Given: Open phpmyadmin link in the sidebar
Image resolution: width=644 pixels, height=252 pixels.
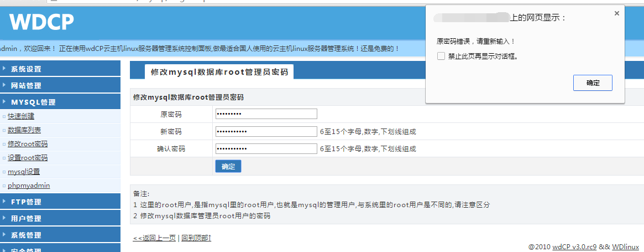Looking at the screenshot, I should pyautogui.click(x=29, y=186).
